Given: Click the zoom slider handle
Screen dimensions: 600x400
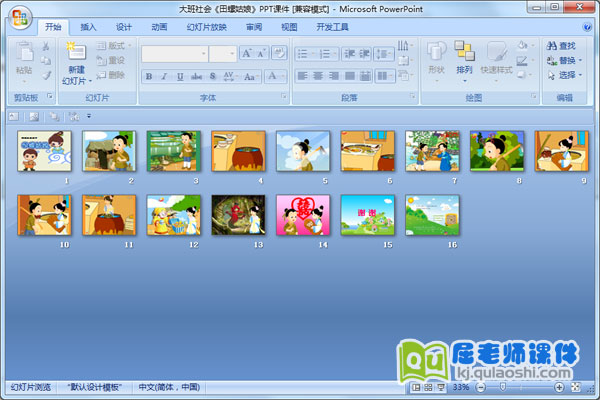Looking at the screenshot, I should click(x=501, y=387).
